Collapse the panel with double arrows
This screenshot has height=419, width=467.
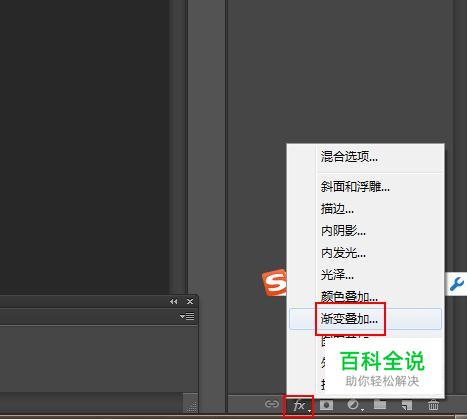[x=173, y=302]
